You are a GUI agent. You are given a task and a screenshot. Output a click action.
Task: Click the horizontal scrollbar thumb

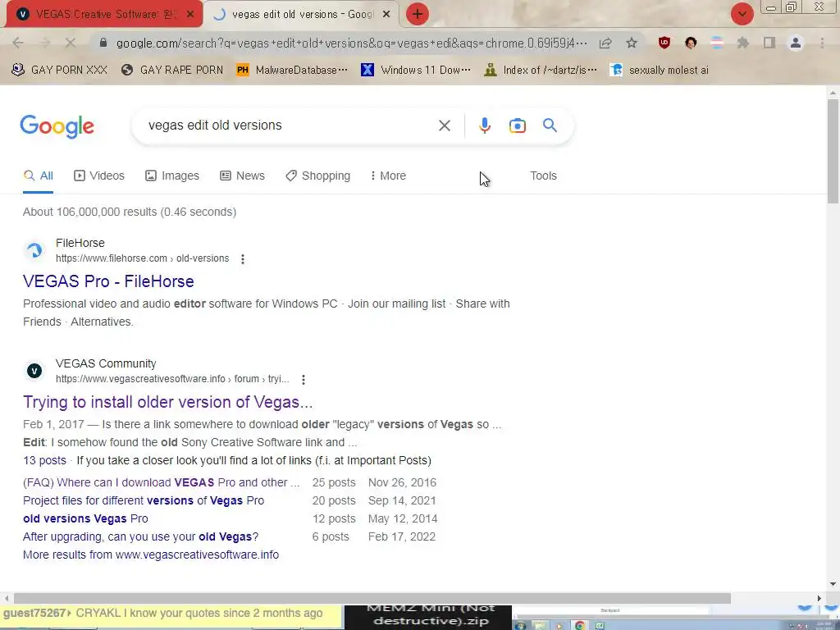[372, 598]
